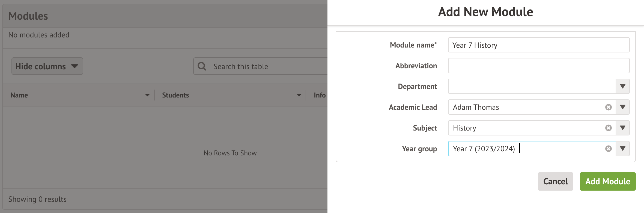Expand the Department dropdown

pos(622,86)
